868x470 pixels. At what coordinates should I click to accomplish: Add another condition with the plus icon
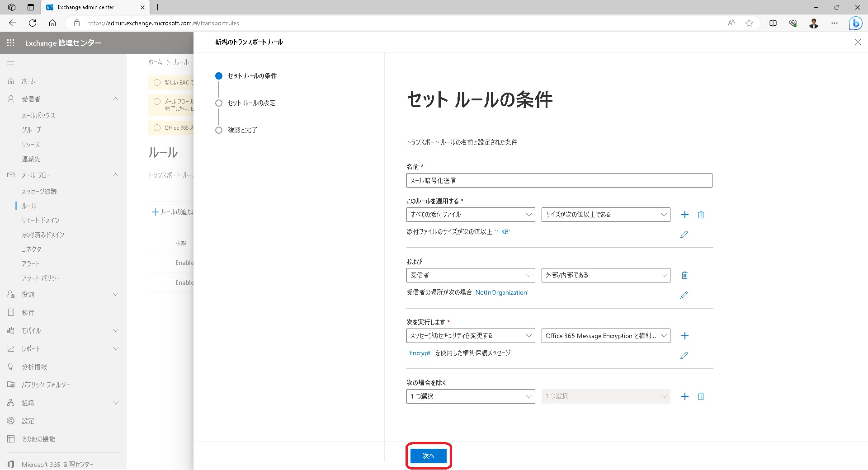coord(685,215)
